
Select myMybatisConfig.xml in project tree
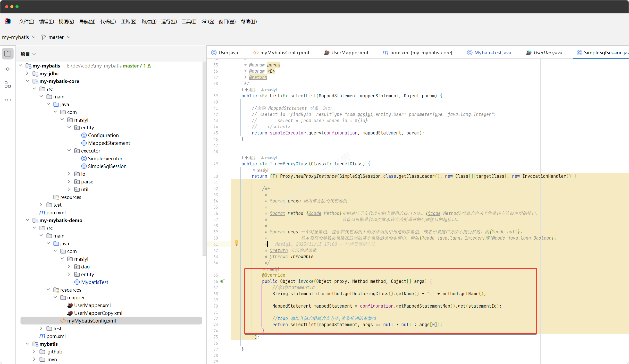point(111,321)
